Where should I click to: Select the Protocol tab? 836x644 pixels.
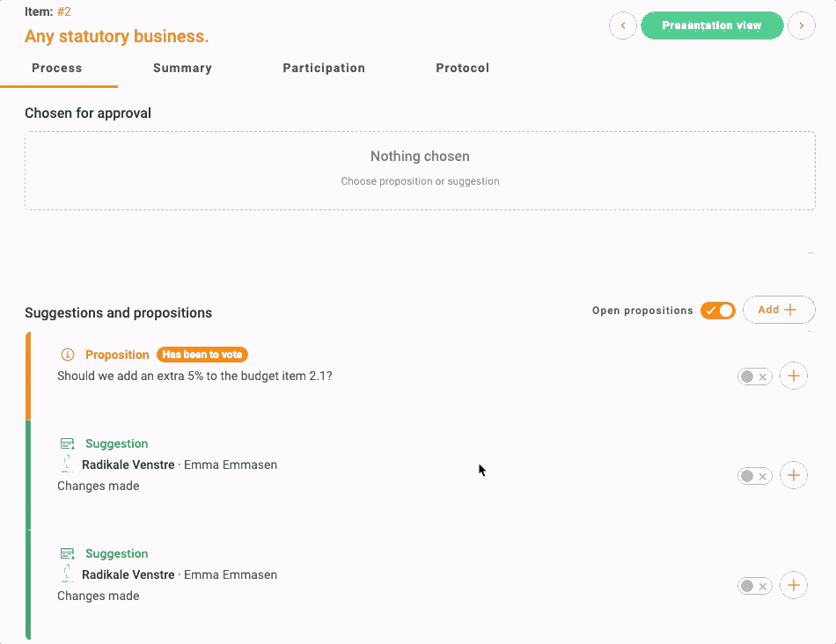[462, 68]
